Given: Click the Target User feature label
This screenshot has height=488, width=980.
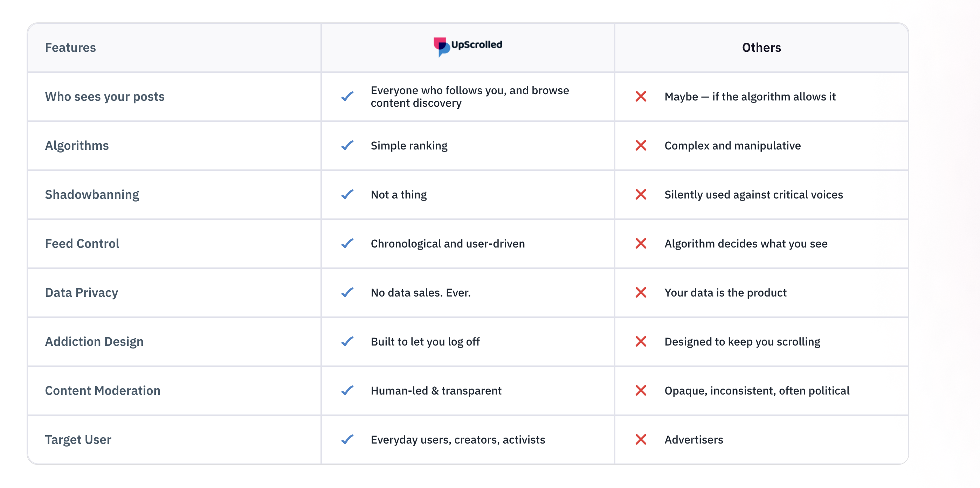Looking at the screenshot, I should click(78, 439).
